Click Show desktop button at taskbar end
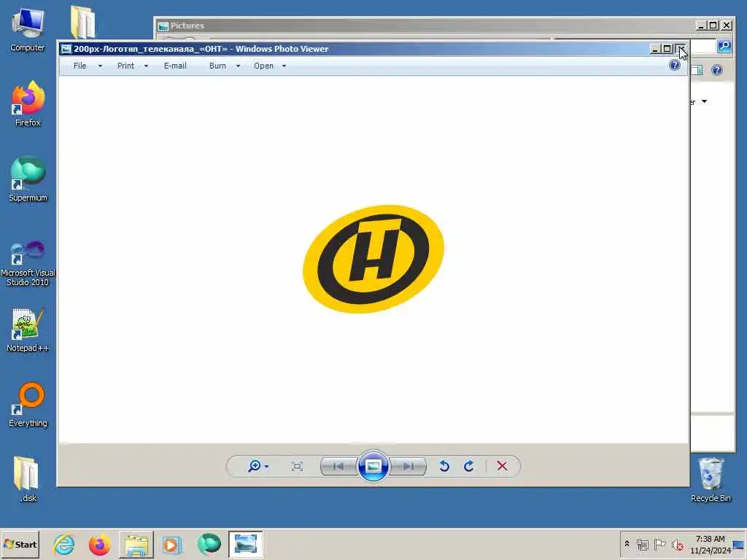Screen dimensions: 747x560 (x=739, y=544)
